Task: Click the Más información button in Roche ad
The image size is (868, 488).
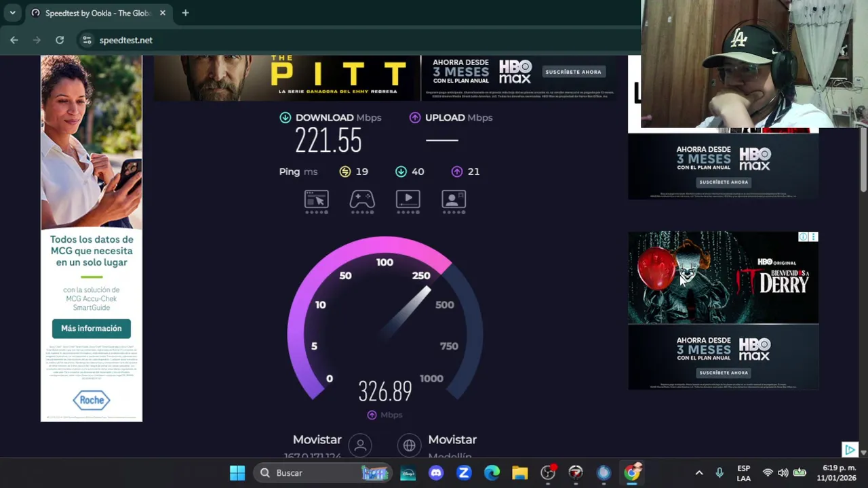Action: 92,329
